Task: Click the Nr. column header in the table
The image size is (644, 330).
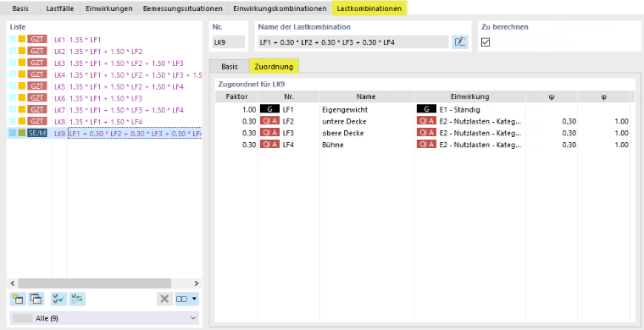Action: pyautogui.click(x=289, y=96)
